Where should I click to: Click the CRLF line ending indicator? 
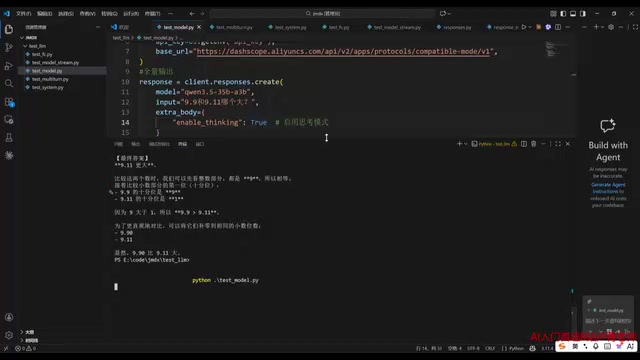pos(490,349)
